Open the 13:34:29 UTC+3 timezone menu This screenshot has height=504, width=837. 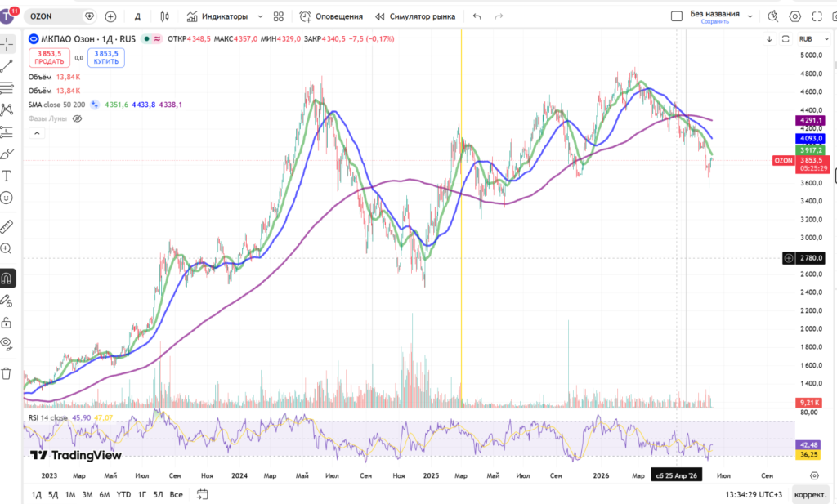click(x=754, y=494)
